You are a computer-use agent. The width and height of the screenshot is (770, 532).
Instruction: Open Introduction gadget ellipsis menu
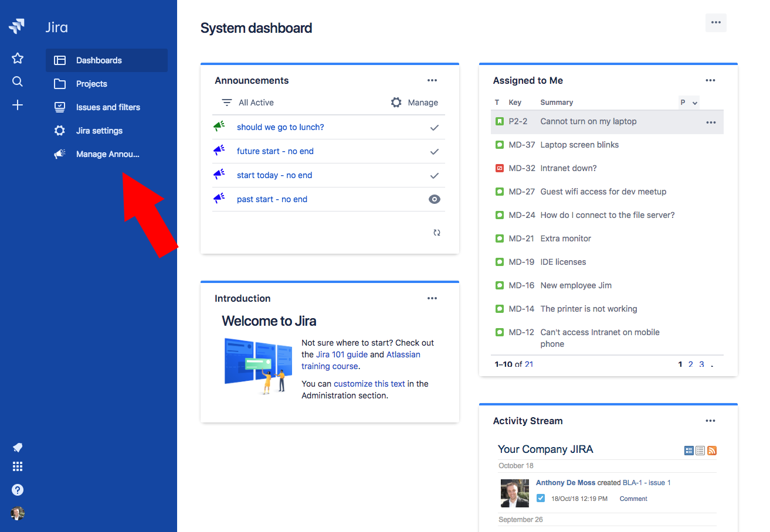[x=432, y=298]
